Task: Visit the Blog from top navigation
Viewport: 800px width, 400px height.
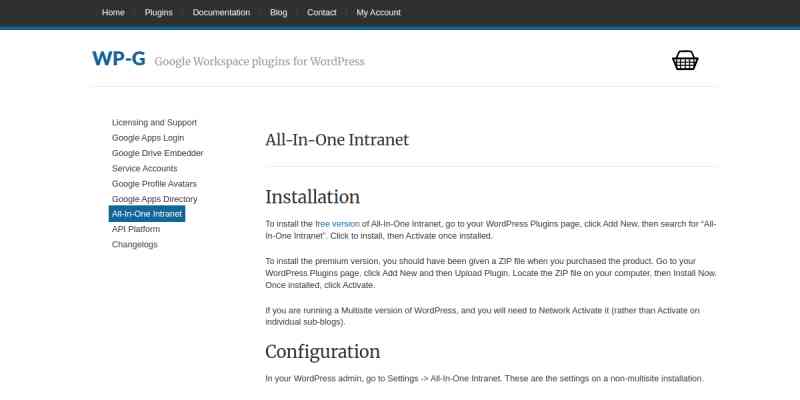Action: tap(279, 12)
